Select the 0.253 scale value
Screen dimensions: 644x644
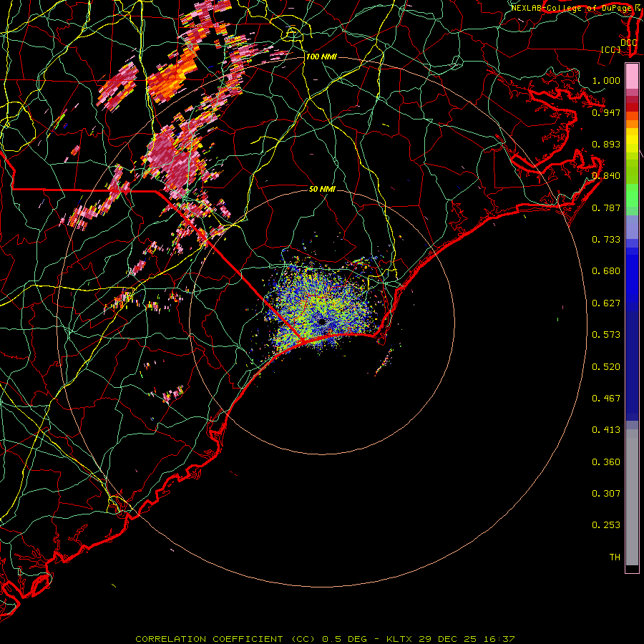pyautogui.click(x=606, y=525)
